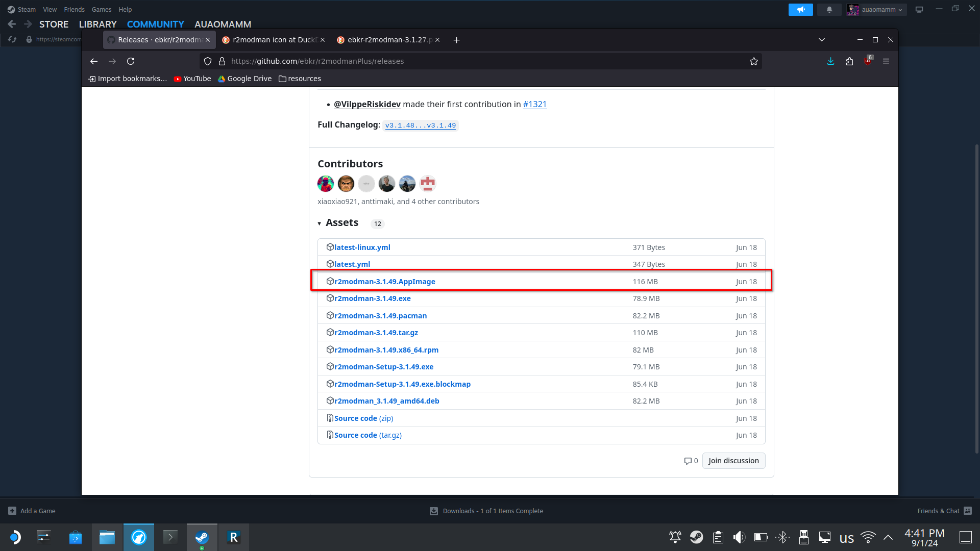
Task: Open Steam Downloads status bar
Action: tap(486, 511)
